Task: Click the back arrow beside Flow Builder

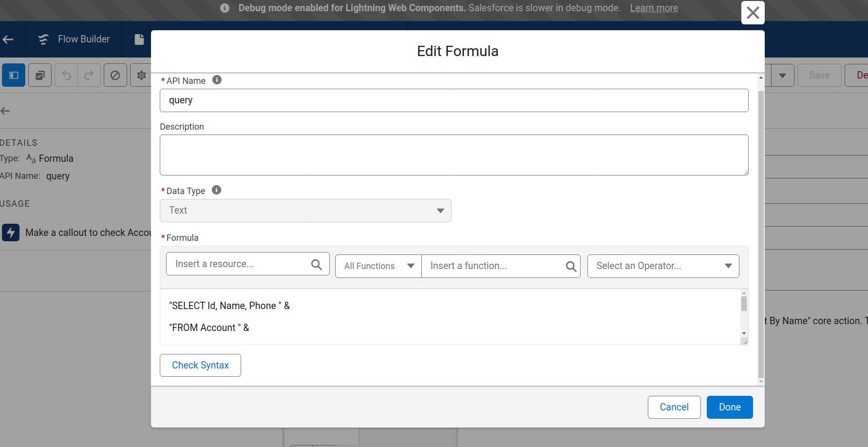Action: 7,39
